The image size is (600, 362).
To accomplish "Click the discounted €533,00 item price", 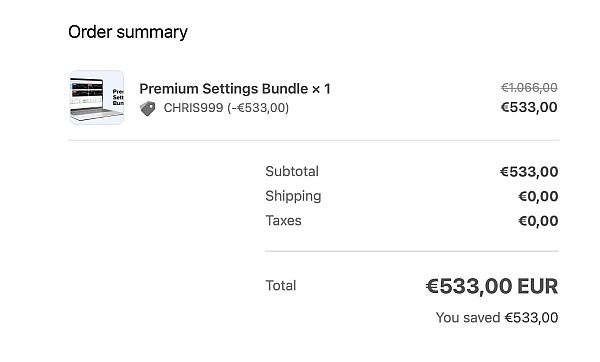I will click(x=529, y=107).
